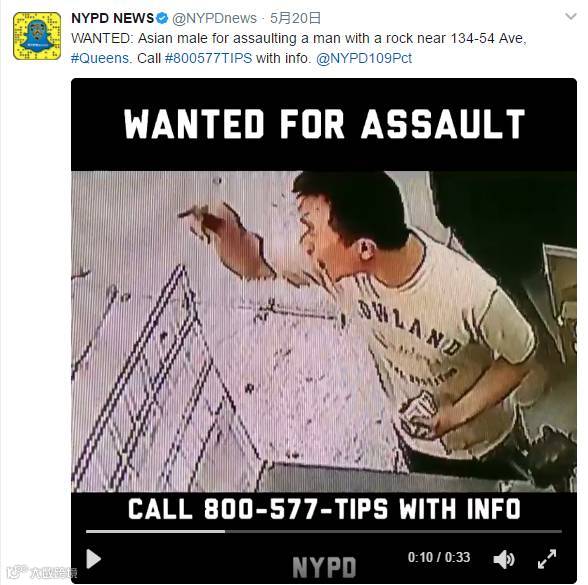Image resolution: width=588 pixels, height=585 pixels.
Task: Play the NYPD wanted video
Action: 93,559
